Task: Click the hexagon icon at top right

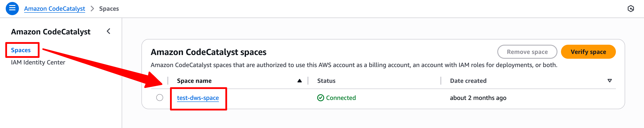Action: coord(631,9)
